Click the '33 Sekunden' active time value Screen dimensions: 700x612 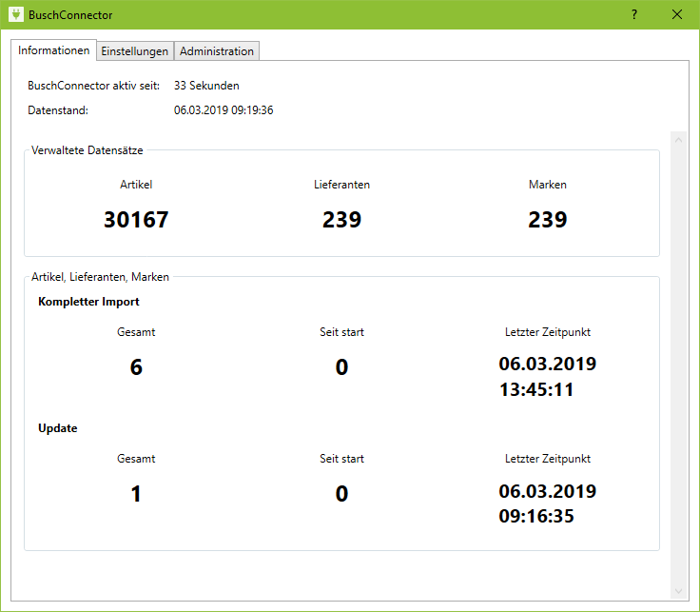[206, 86]
